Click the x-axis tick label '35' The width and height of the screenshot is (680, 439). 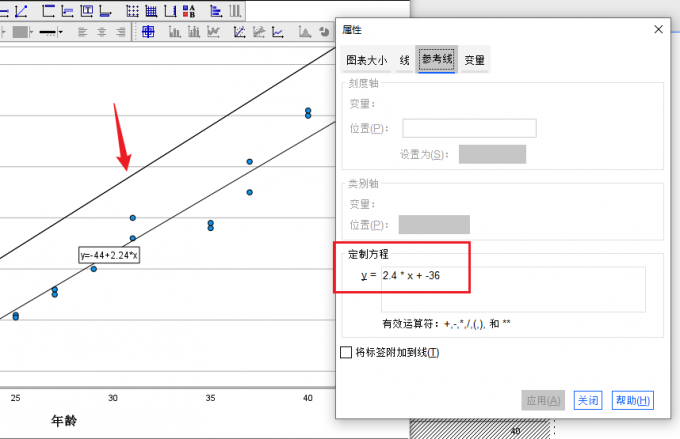pyautogui.click(x=210, y=398)
